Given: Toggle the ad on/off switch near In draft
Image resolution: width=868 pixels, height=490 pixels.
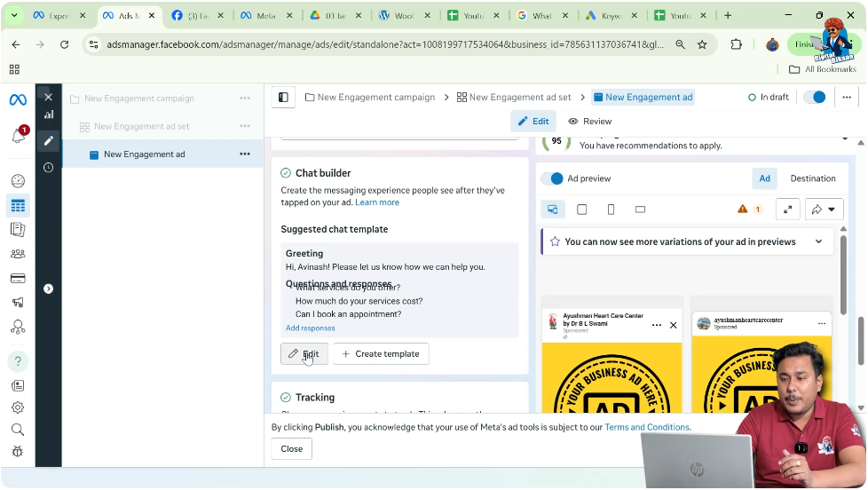Looking at the screenshot, I should pos(815,98).
